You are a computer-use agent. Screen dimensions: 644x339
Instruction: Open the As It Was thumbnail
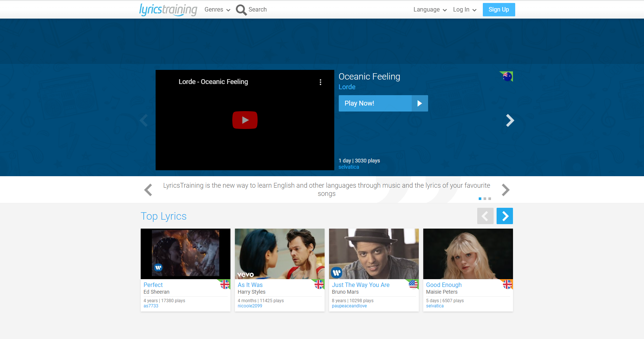[280, 254]
